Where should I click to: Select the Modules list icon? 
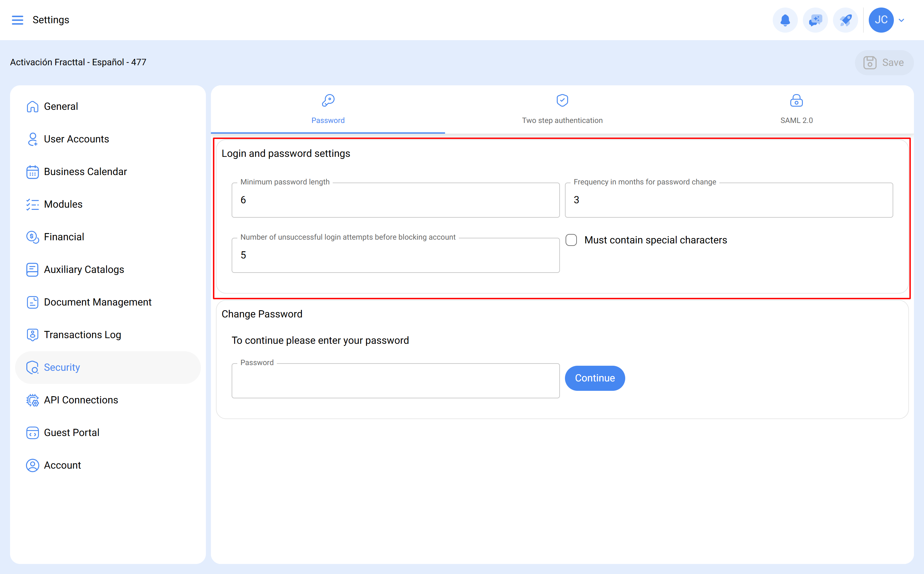[x=32, y=204]
